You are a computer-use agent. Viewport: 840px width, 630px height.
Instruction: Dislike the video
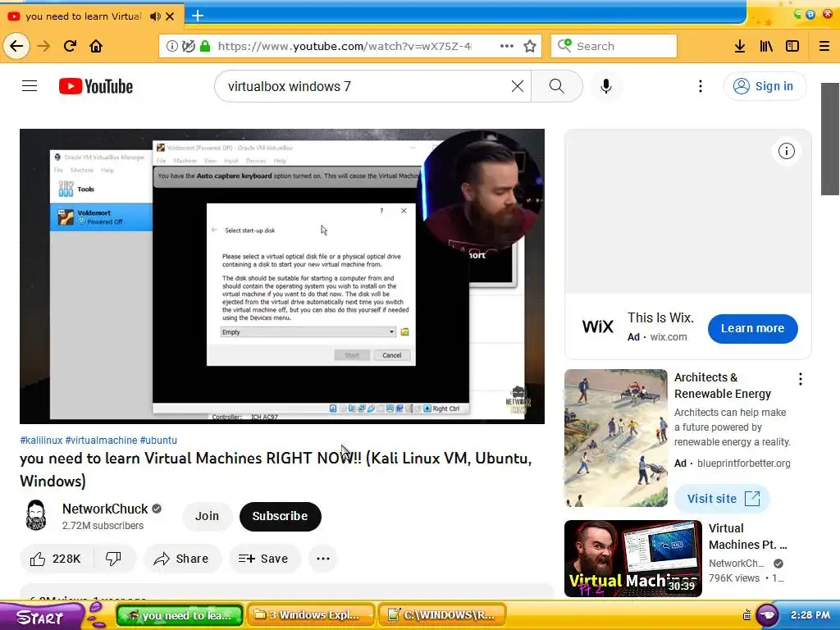pos(113,559)
